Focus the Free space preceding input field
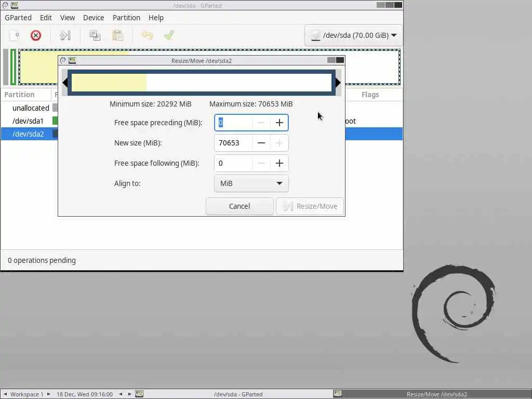Image resolution: width=532 pixels, height=399 pixels. coord(233,123)
